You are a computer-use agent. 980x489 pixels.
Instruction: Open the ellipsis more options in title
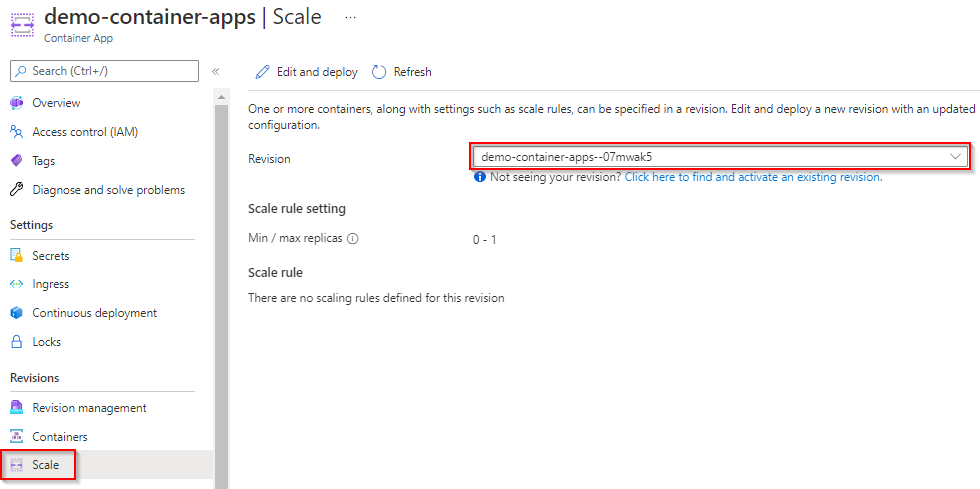click(351, 18)
